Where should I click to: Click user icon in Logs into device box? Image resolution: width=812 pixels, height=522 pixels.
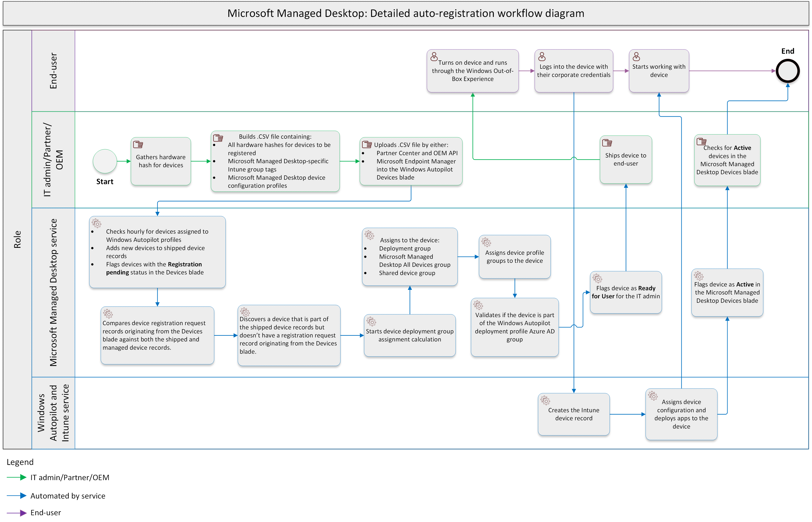pos(542,57)
